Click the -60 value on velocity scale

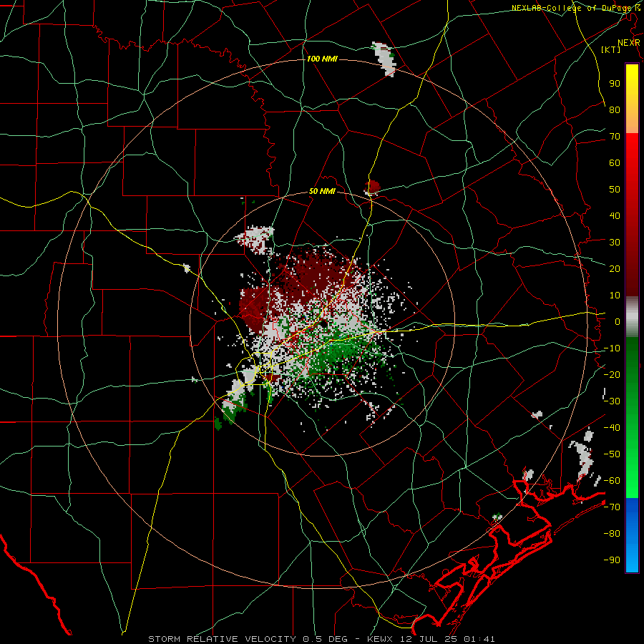tap(612, 481)
